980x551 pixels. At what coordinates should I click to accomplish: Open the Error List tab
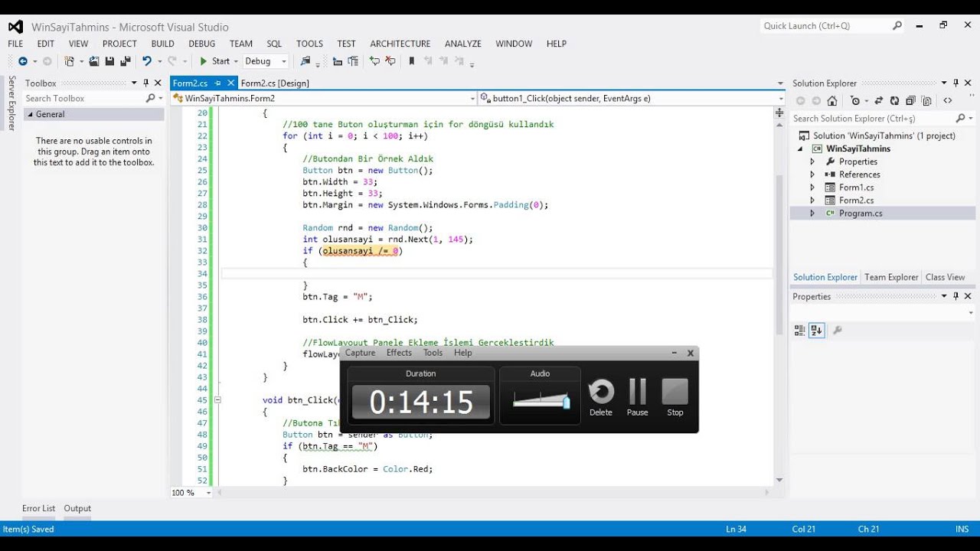click(x=38, y=508)
